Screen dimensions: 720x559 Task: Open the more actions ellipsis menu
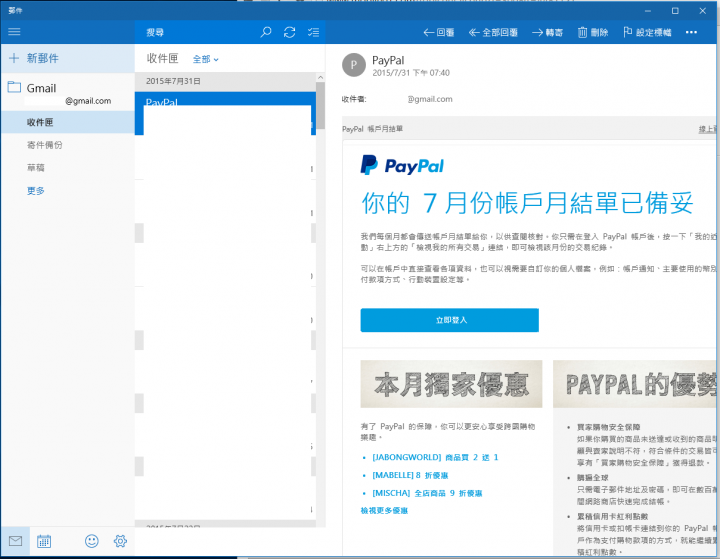[691, 32]
